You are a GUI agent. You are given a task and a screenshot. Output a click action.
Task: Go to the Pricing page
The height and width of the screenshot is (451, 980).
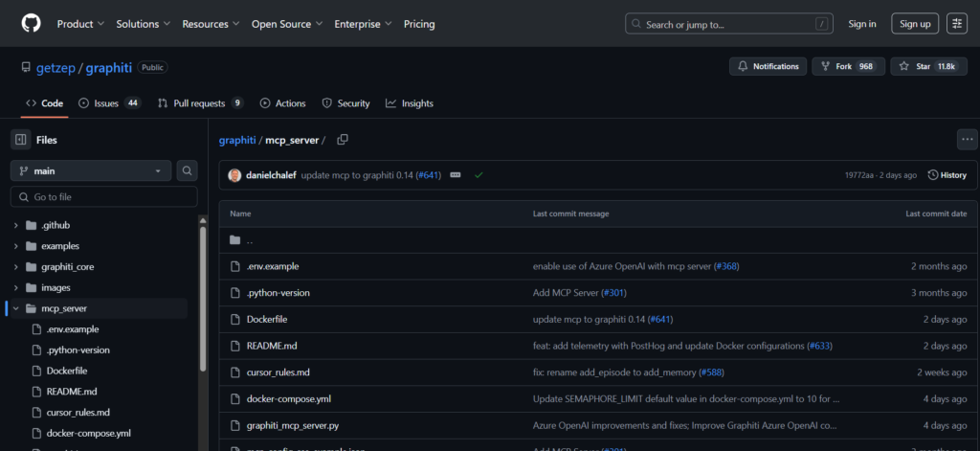(x=419, y=24)
